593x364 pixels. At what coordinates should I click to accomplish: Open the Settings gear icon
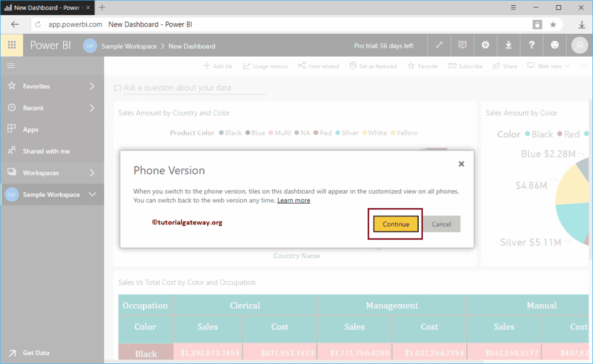pos(485,45)
